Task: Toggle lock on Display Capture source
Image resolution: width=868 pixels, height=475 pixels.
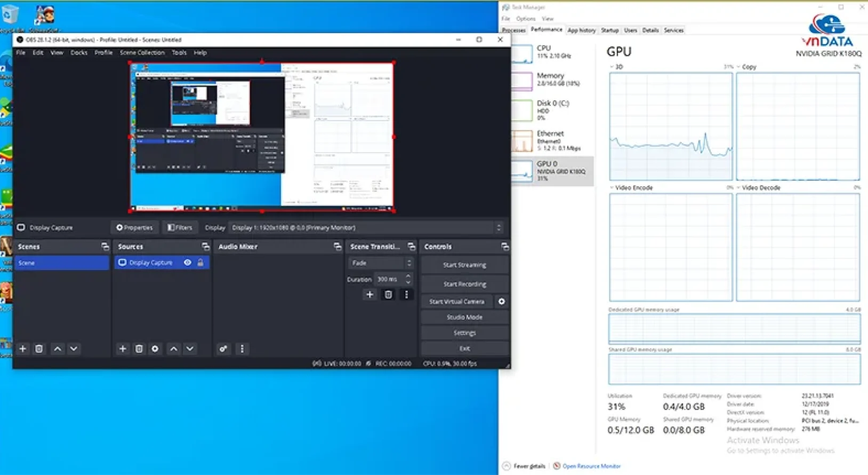Action: click(x=200, y=263)
